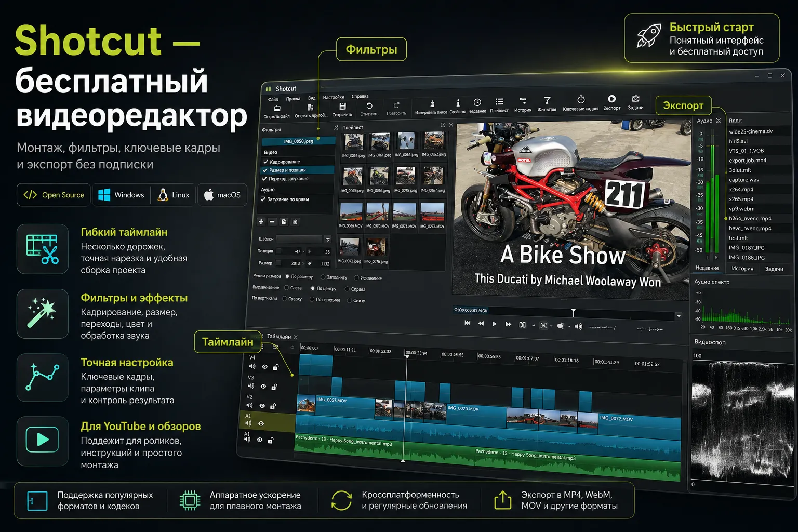Hide track V4 using its eye icon
Viewport: 798px width, 532px height.
[264, 367]
